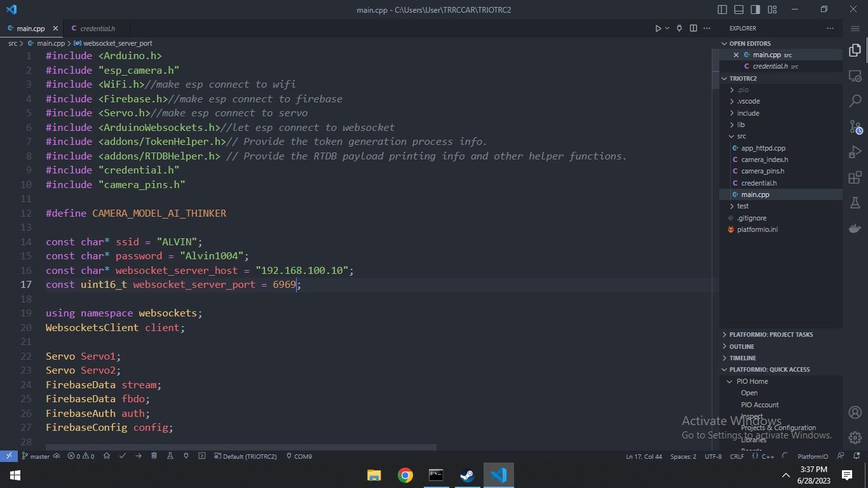
Task: Expand the include folder in Explorer
Action: [748, 113]
